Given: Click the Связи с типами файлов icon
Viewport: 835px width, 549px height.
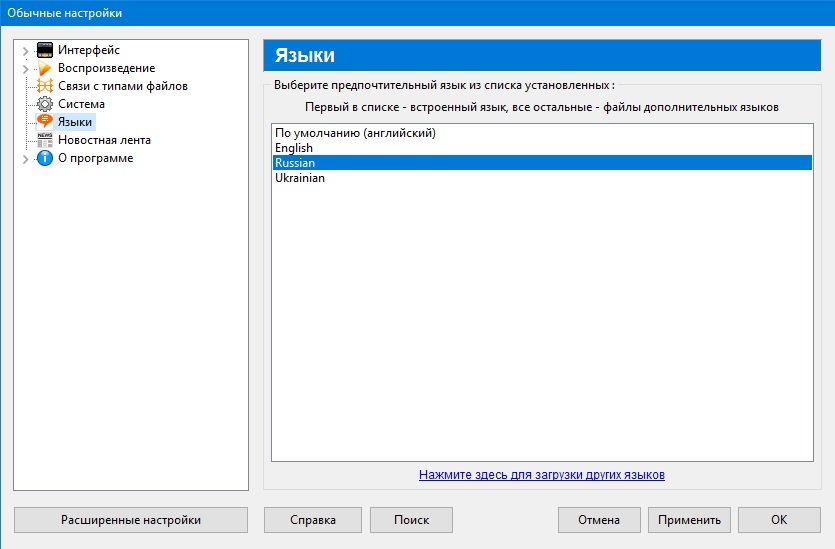Looking at the screenshot, I should point(45,86).
